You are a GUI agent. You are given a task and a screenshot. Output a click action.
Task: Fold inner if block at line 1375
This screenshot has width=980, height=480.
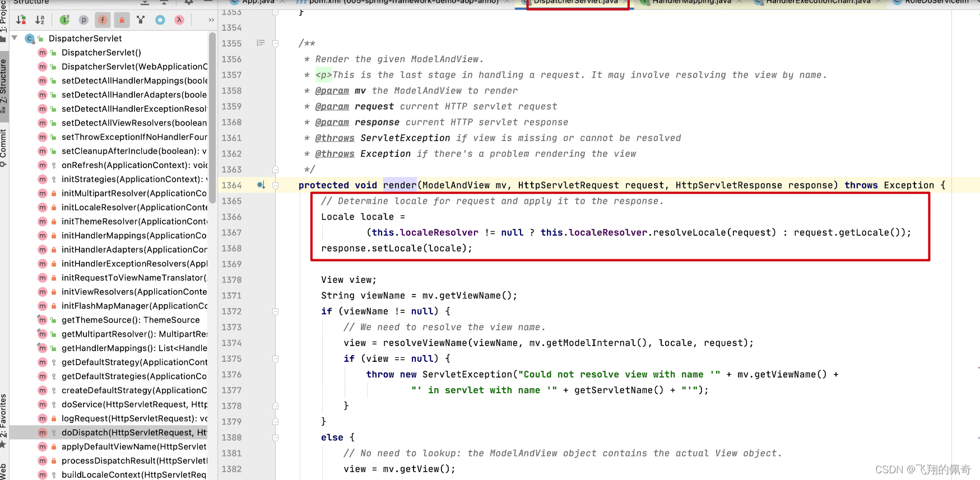pos(275,358)
